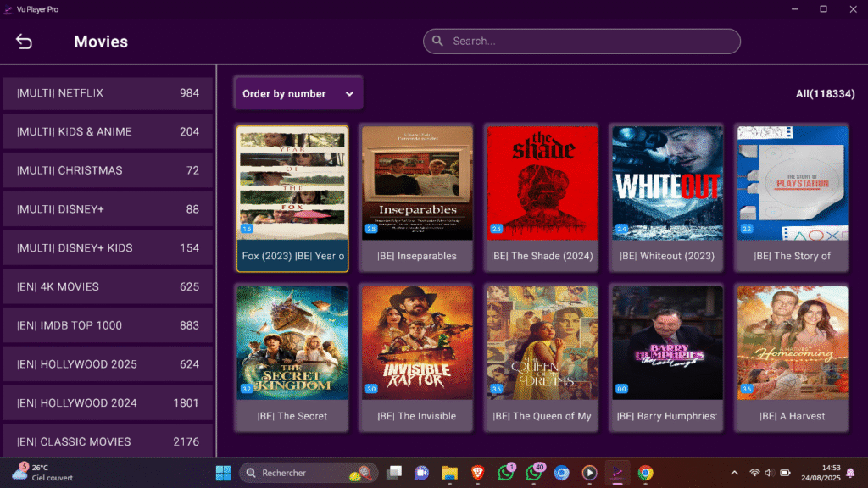Click the "|BE| The Story of" title

click(793, 256)
